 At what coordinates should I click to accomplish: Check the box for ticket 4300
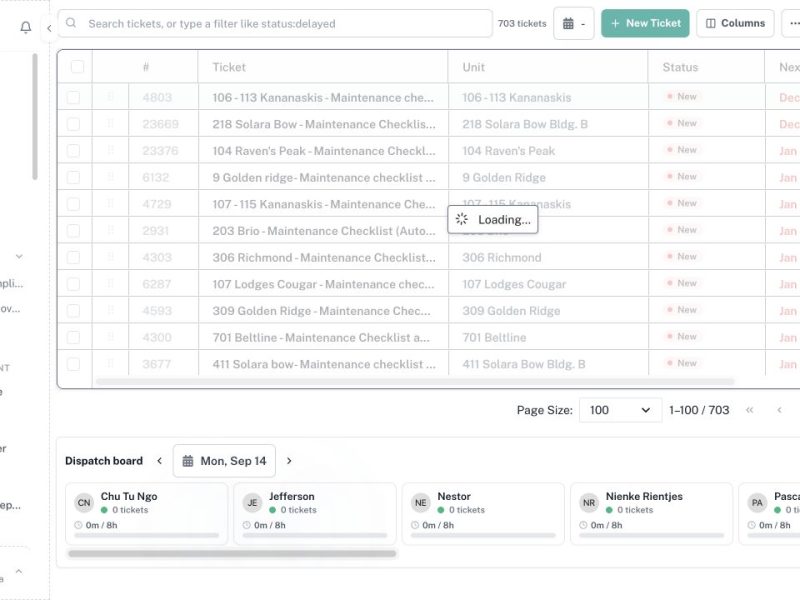(73, 337)
